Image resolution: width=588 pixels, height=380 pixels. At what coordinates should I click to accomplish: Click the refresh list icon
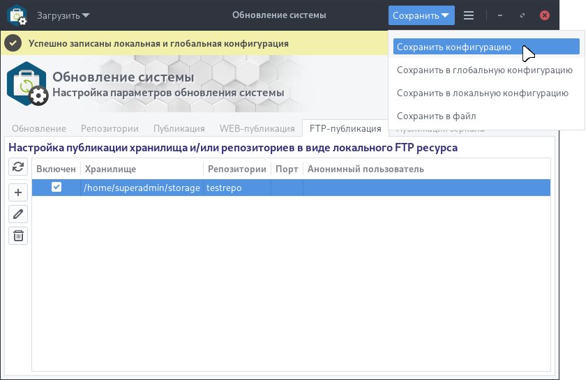(x=18, y=167)
